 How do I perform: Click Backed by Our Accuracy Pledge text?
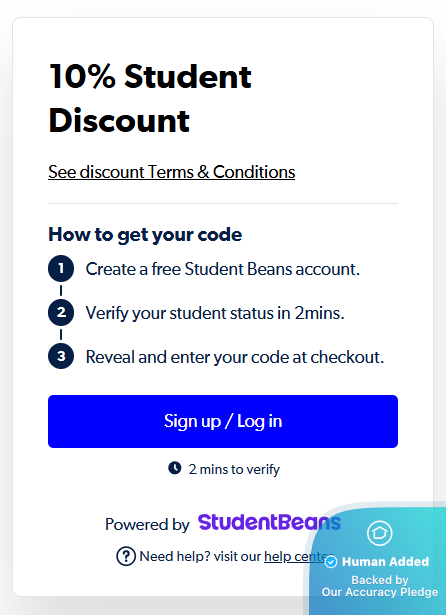point(380,586)
